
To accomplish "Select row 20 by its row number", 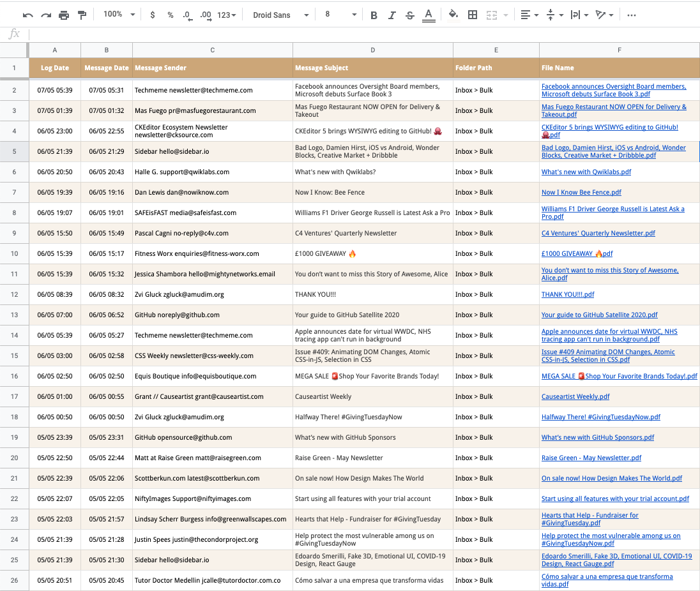I will tap(14, 458).
